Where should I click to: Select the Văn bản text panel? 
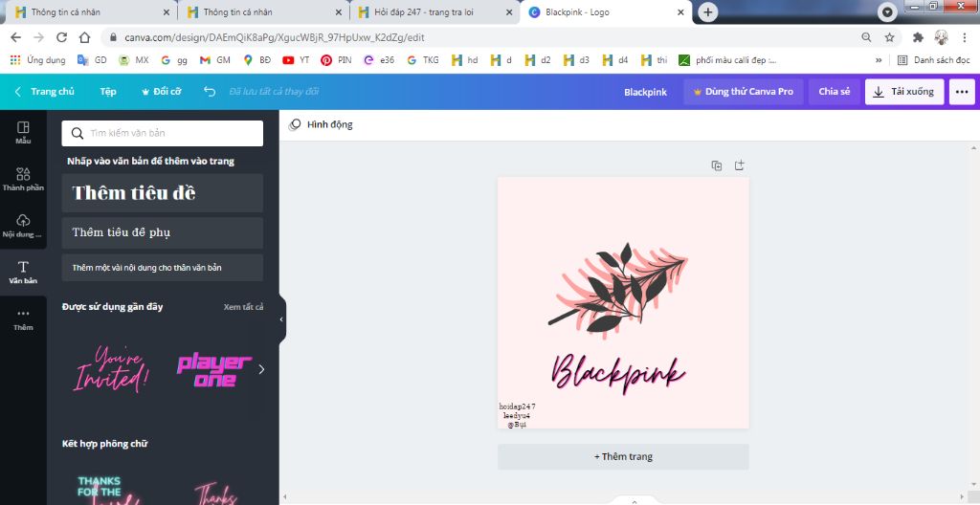pyautogui.click(x=23, y=273)
